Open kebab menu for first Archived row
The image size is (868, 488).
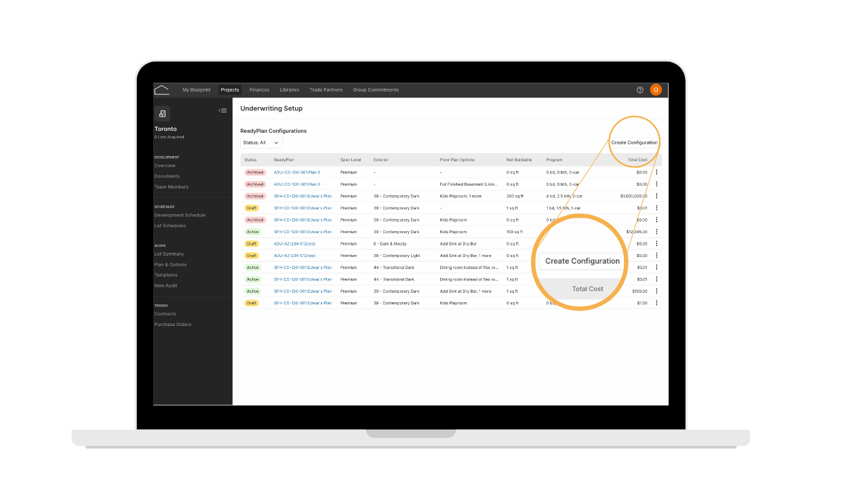[656, 172]
